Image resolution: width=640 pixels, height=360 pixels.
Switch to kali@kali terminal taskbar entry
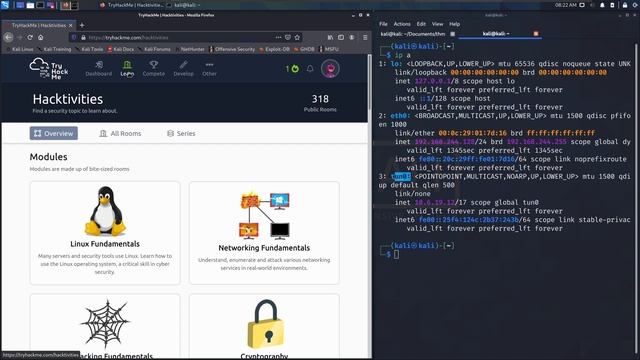pyautogui.click(x=184, y=5)
